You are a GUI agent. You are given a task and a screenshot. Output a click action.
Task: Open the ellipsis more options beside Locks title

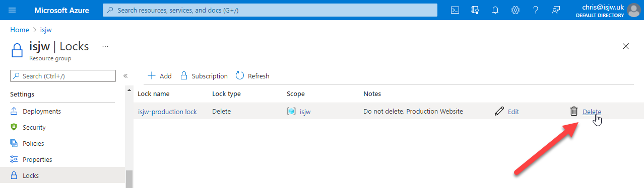coord(105,46)
